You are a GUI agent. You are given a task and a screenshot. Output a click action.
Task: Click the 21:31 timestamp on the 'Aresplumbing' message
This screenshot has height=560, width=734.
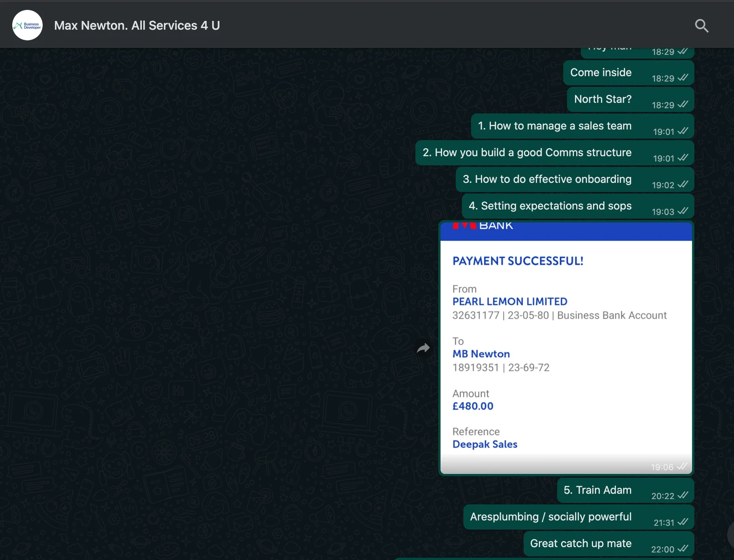664,523
